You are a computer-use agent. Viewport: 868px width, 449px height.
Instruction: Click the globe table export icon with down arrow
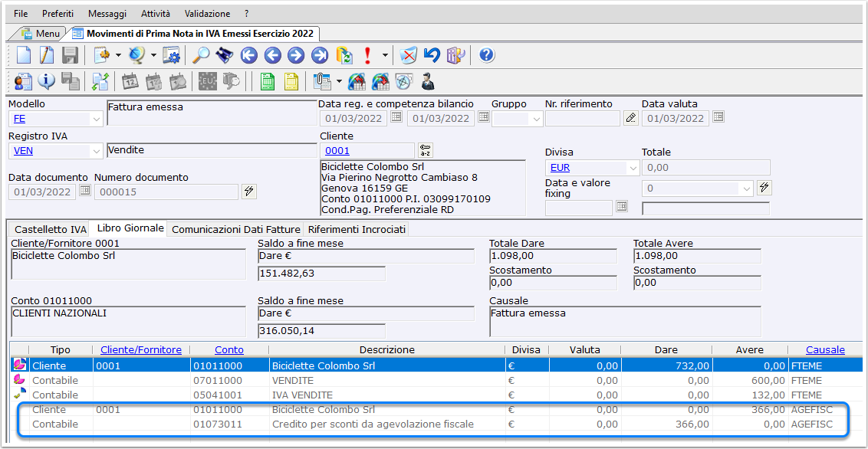(x=380, y=82)
